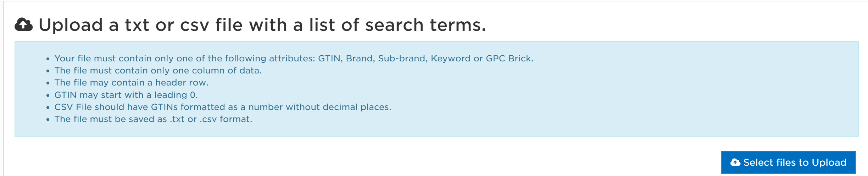Click the 'saved as .txt or .csv format' line
This screenshot has width=868, height=176.
(153, 119)
